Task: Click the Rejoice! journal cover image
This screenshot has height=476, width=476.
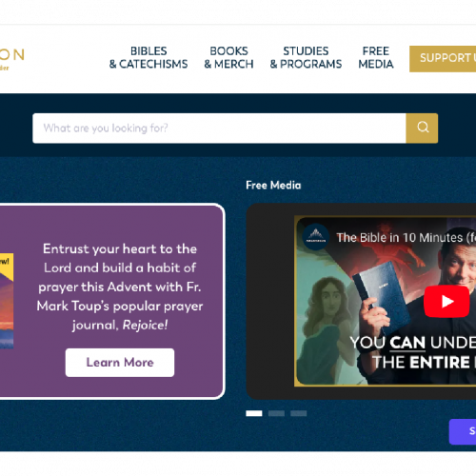Action: click(7, 301)
